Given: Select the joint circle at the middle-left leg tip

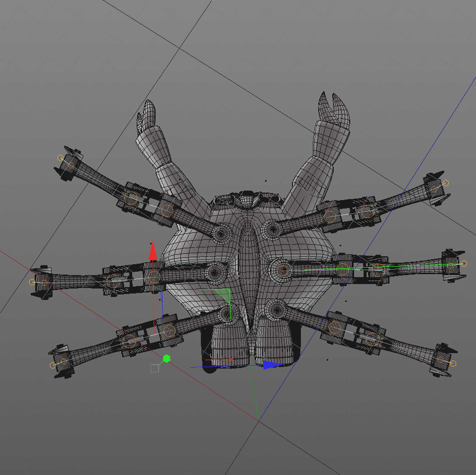Looking at the screenshot, I should point(32,282).
